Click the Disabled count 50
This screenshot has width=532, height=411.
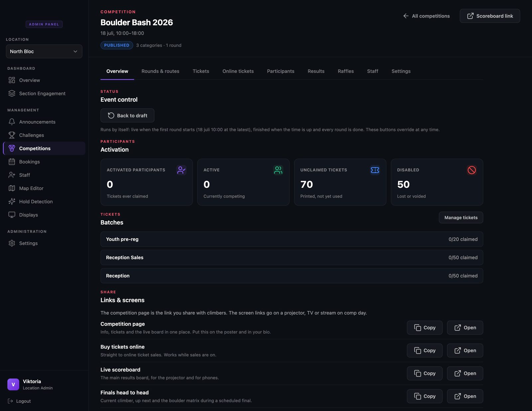coord(403,184)
